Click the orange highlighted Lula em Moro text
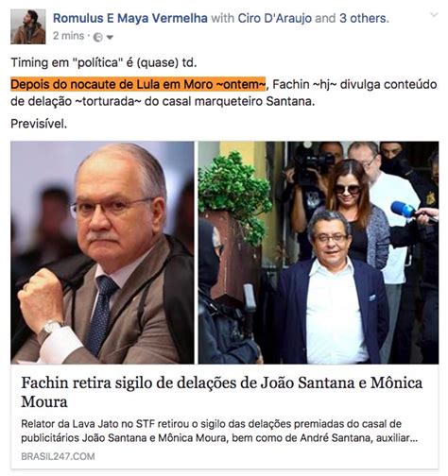 138,84
